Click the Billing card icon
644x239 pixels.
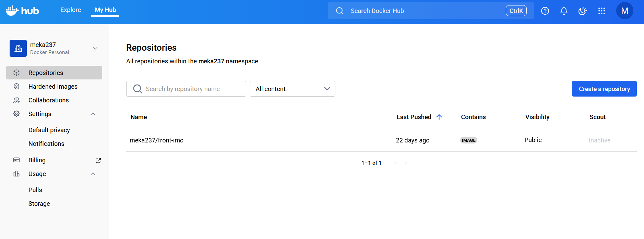[16, 160]
